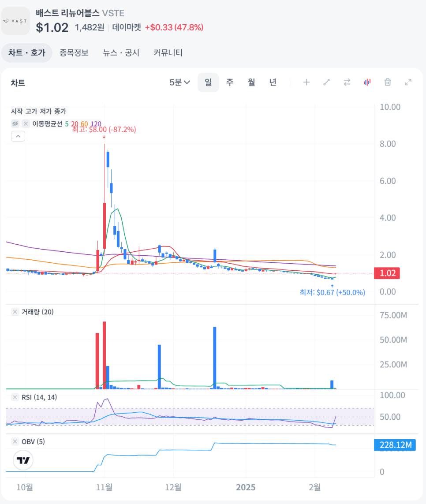Click the 시작 고가 저가 종가 legend
Screen dimensions: 426x504
tap(38, 111)
